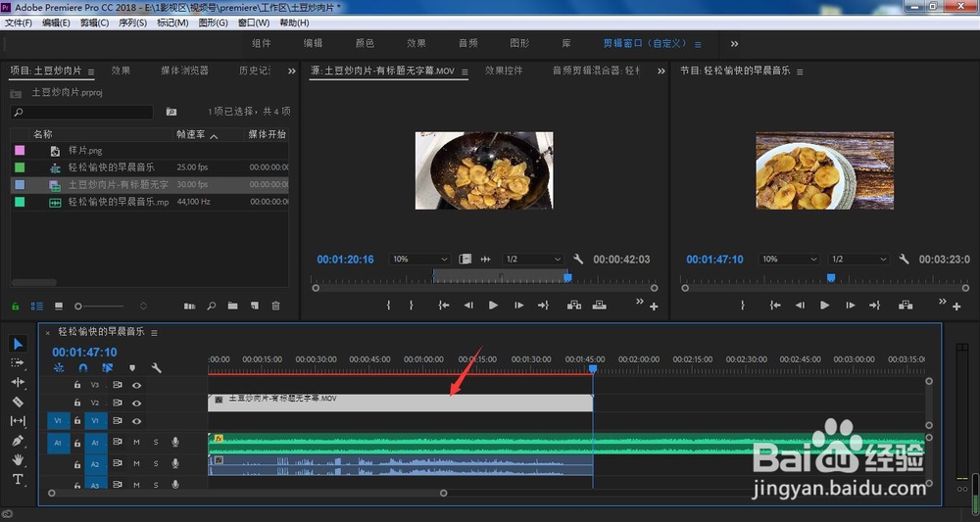Click the trash icon in Project panel
The width and height of the screenshot is (980, 522).
point(275,306)
